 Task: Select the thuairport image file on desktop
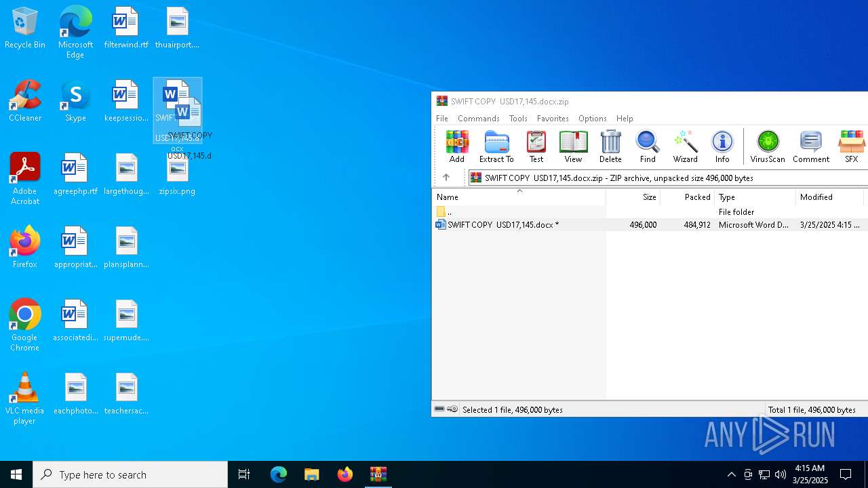tap(177, 29)
